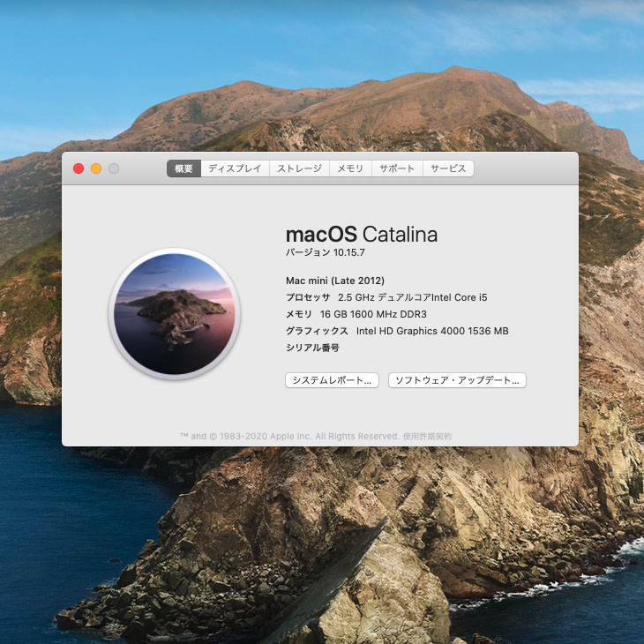The image size is (644, 644).
Task: Click the greyed-out zoom window button
Action: (x=114, y=168)
